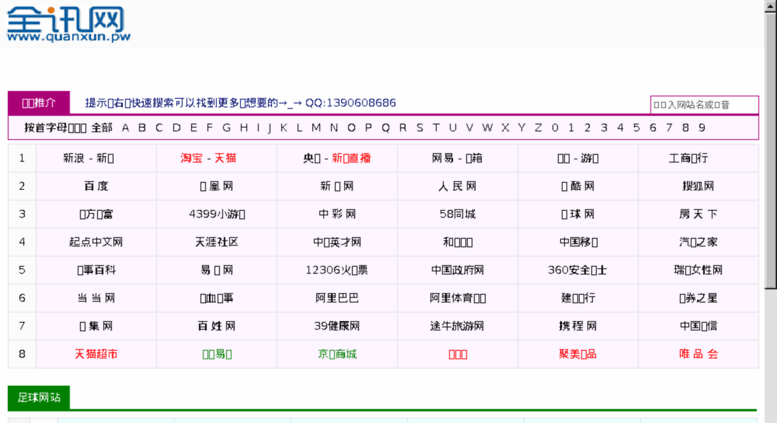This screenshot has height=423, width=777.
Task: Click the scrollbar up arrow
Action: [x=771, y=5]
